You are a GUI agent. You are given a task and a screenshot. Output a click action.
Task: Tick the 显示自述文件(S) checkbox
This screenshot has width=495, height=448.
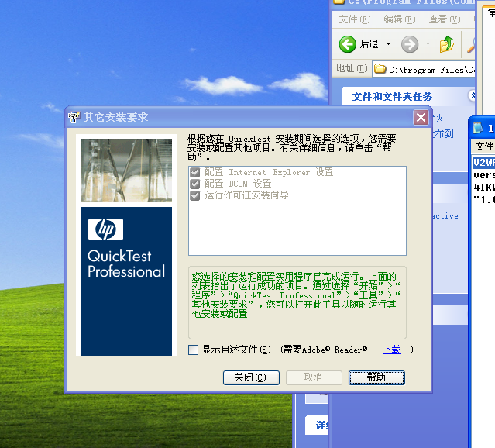coord(193,350)
